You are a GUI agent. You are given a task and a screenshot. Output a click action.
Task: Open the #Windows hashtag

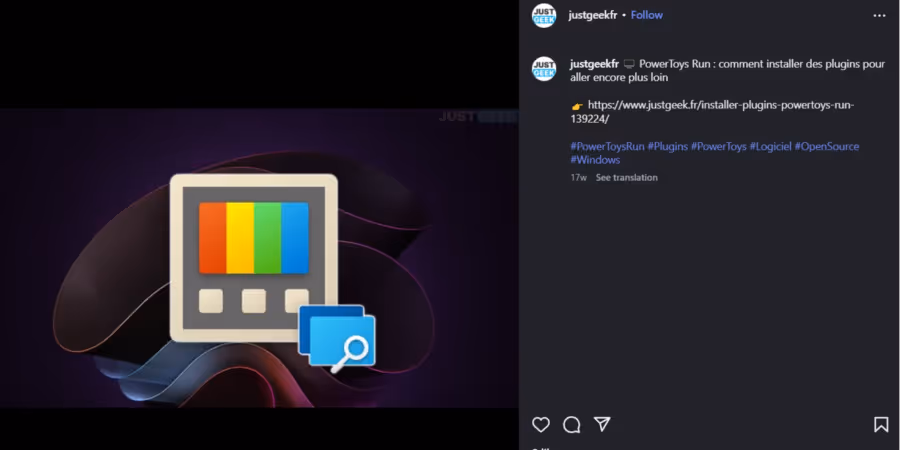tap(595, 160)
